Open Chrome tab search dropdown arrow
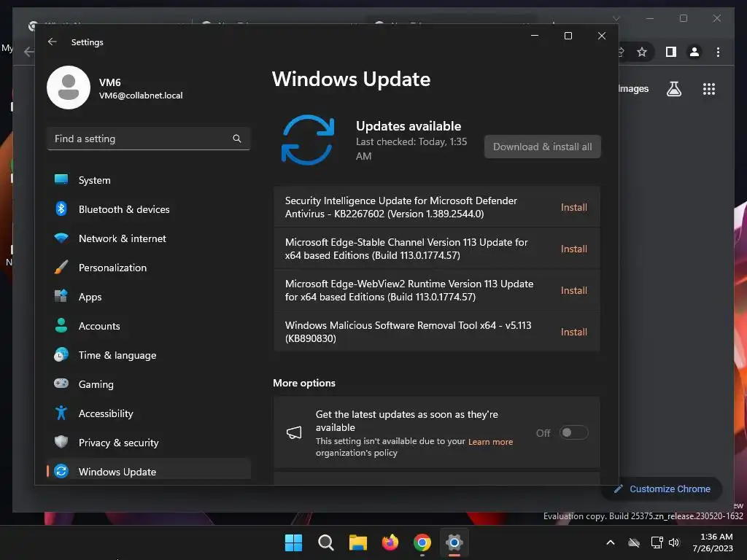The image size is (747, 560). 616,18
